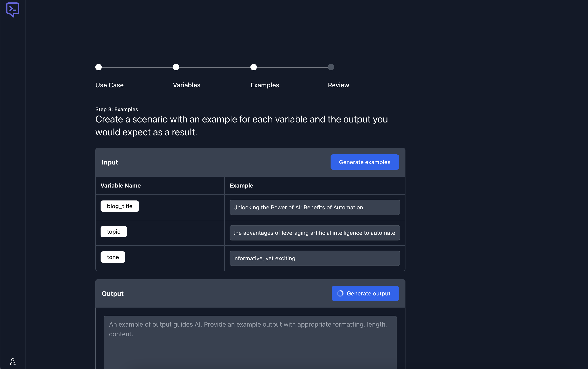Click the tone variable tag
Screen dimensions: 588x369
(x=113, y=257)
